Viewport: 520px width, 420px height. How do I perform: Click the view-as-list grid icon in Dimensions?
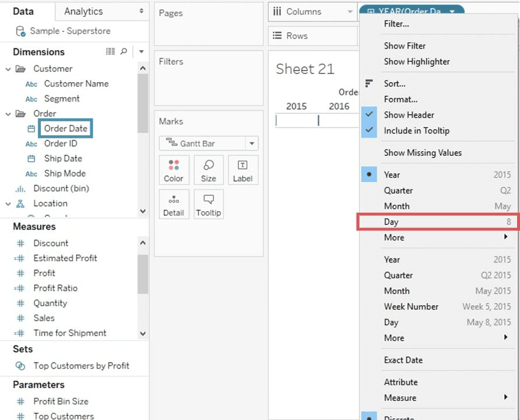point(110,52)
